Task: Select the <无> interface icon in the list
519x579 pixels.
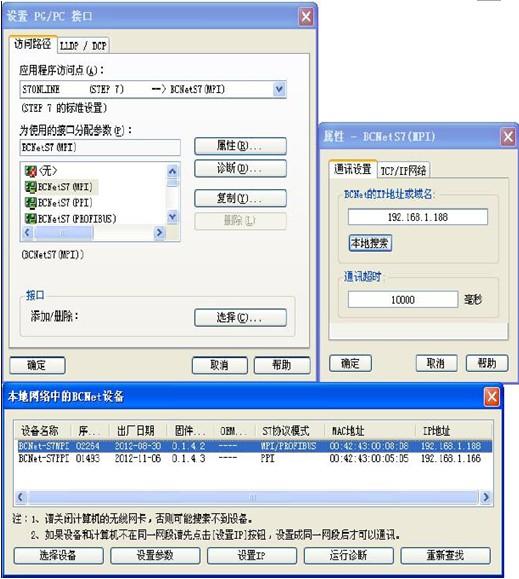Action: point(30,171)
